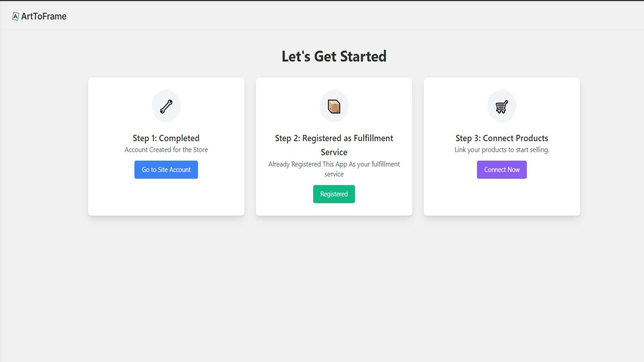Click the Let's Get Started heading
644x362 pixels.
click(x=334, y=56)
